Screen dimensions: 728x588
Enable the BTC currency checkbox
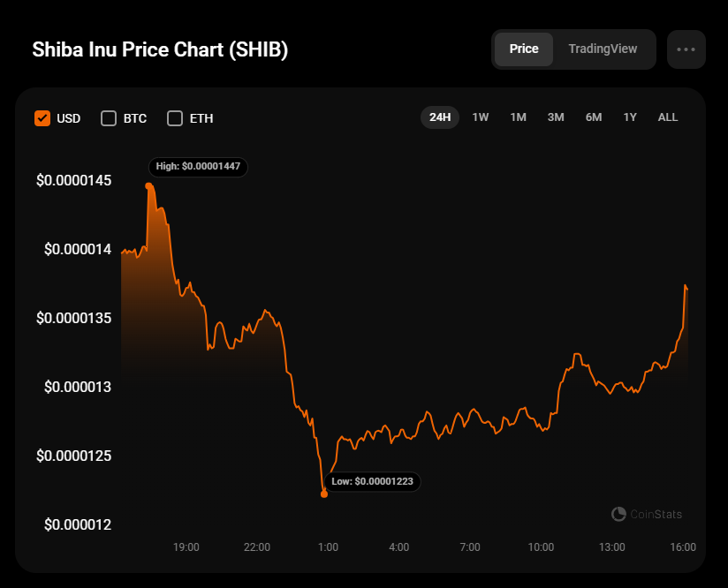coord(109,118)
